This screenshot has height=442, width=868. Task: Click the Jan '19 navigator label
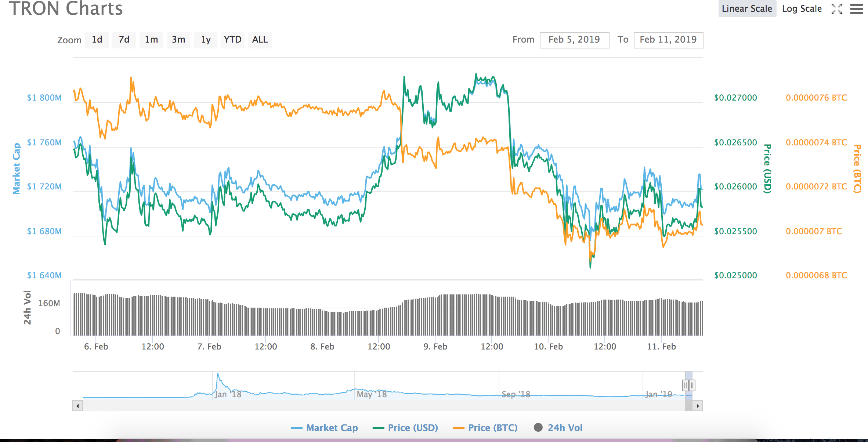coord(659,394)
